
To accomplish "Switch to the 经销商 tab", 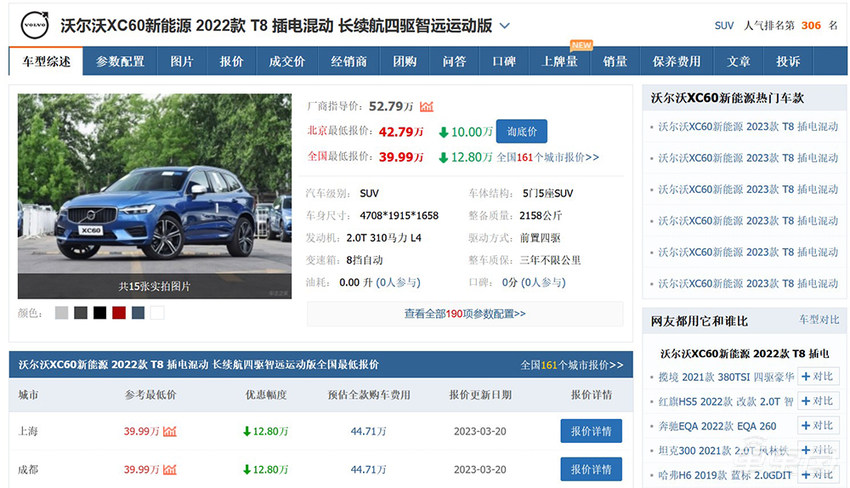I will 349,61.
